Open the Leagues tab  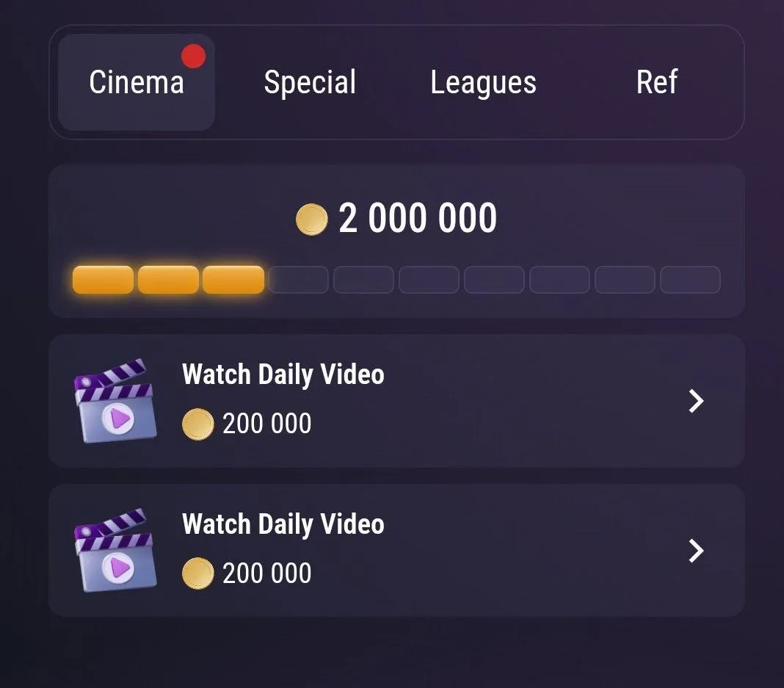click(x=484, y=82)
